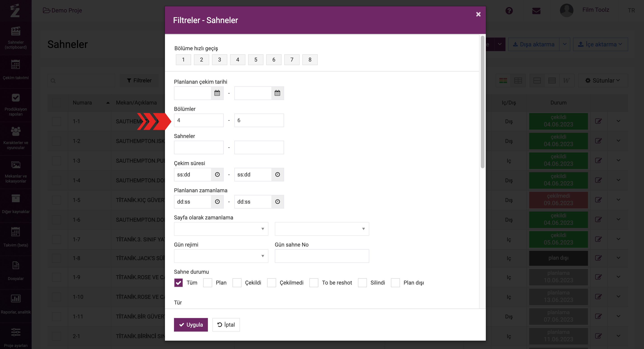The image size is (644, 349).
Task: Open first Sayfa olarak zamanlama dropdown
Action: coord(221,229)
